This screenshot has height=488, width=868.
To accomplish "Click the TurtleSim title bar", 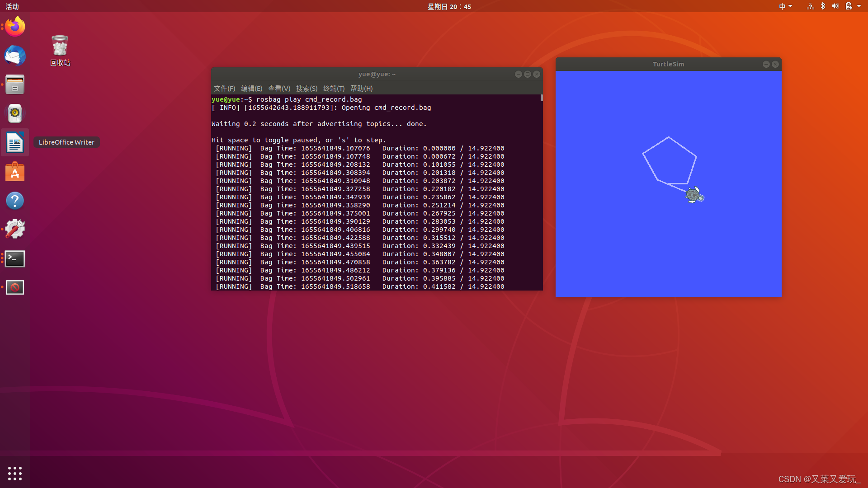I will (668, 64).
